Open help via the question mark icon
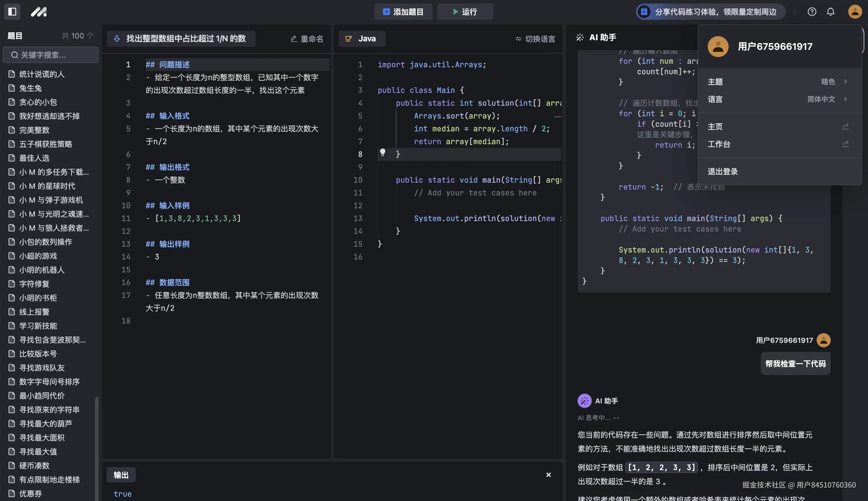Image resolution: width=868 pixels, height=501 pixels. (812, 12)
